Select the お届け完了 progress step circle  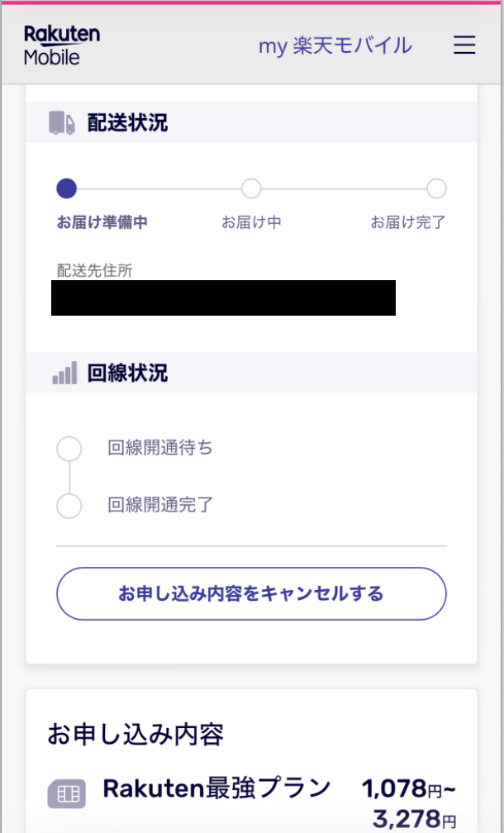pyautogui.click(x=436, y=189)
